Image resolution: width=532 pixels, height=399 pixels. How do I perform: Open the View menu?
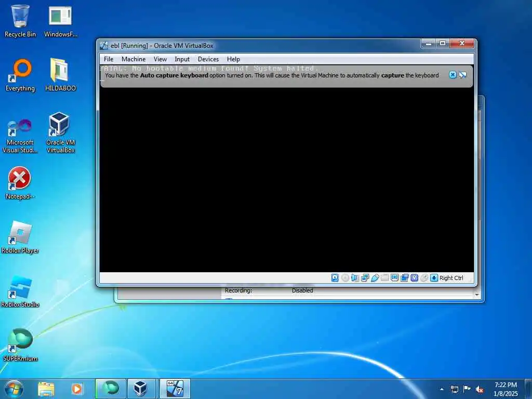pos(160,59)
